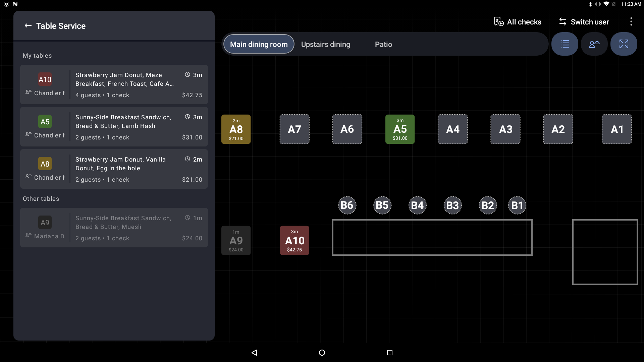Open Mariana D's table A9 check
The width and height of the screenshot is (644, 362).
click(x=114, y=228)
